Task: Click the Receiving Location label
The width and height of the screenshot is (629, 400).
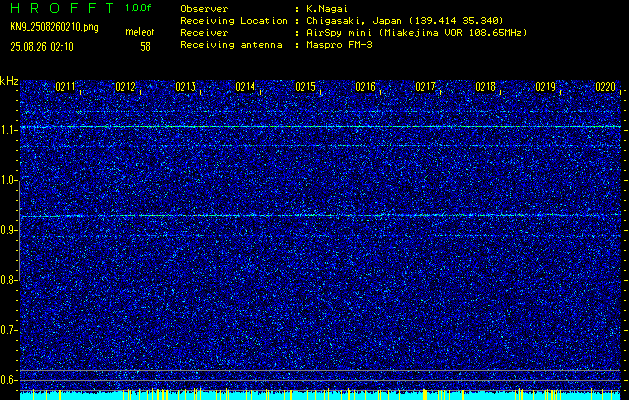Action: (x=234, y=21)
